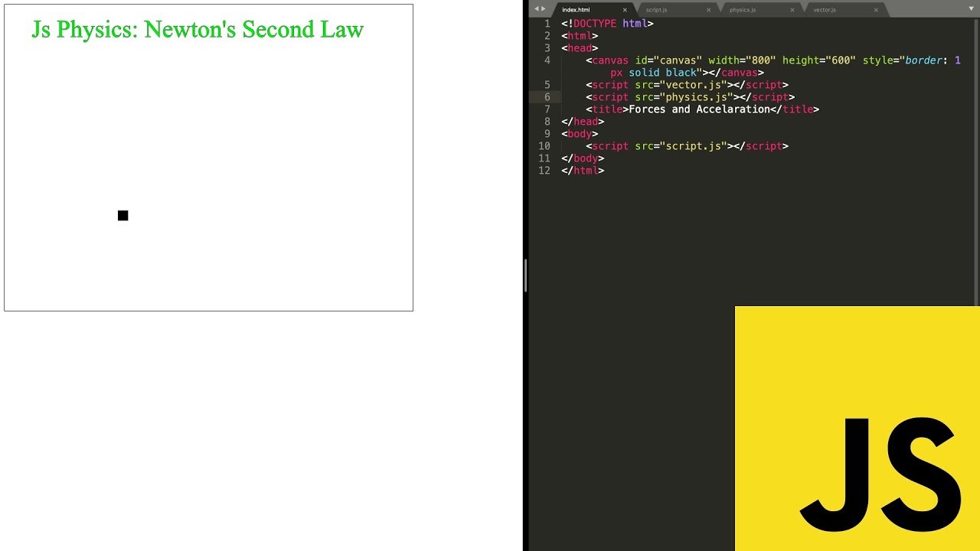Click the closing html tag on line 12
Screen dimensions: 980x551
pyautogui.click(x=583, y=171)
